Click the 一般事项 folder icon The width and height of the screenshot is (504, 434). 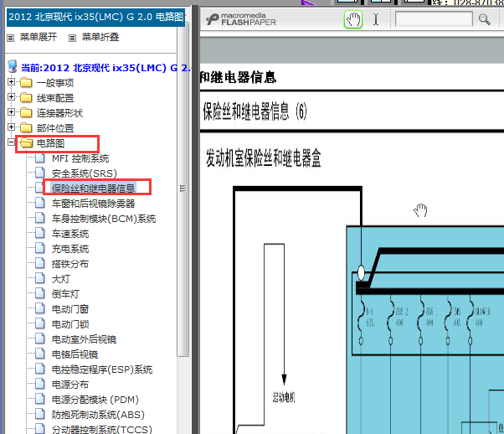click(26, 83)
